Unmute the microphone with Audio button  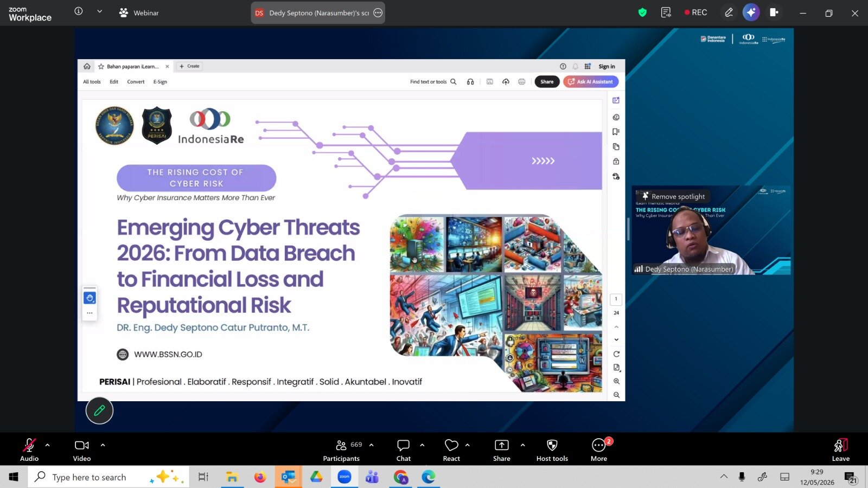point(29,450)
